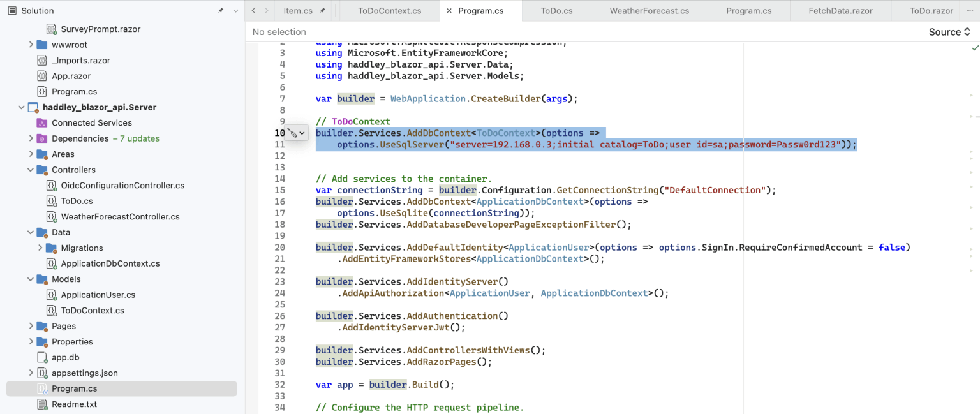This screenshot has height=414, width=980.
Task: Click the green check status icon in the editor
Action: tap(975, 48)
